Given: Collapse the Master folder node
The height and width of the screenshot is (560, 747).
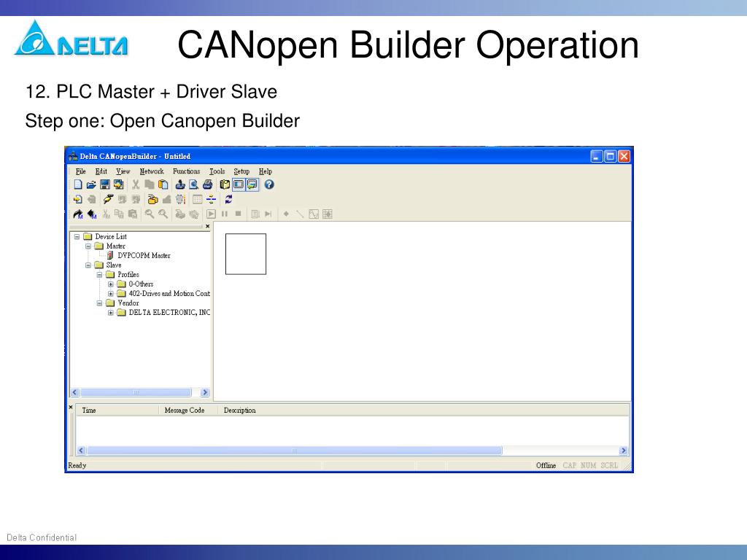Looking at the screenshot, I should click(x=88, y=246).
